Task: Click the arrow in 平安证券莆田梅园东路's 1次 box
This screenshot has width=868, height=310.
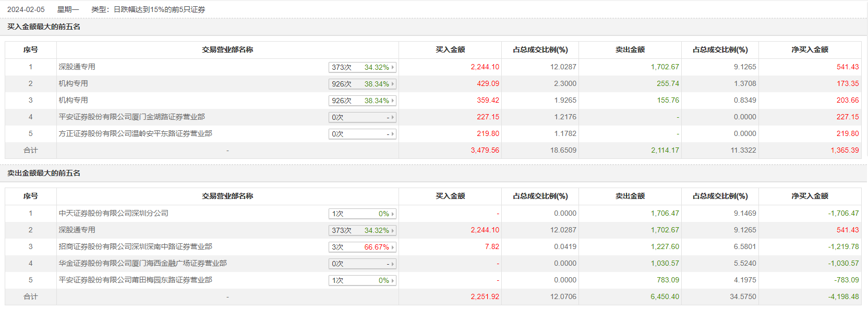Action: [x=393, y=280]
